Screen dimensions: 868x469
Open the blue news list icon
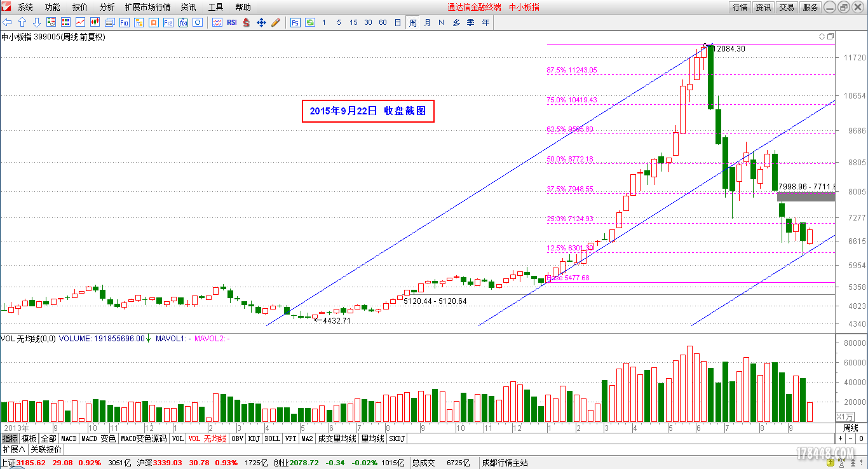point(110,22)
